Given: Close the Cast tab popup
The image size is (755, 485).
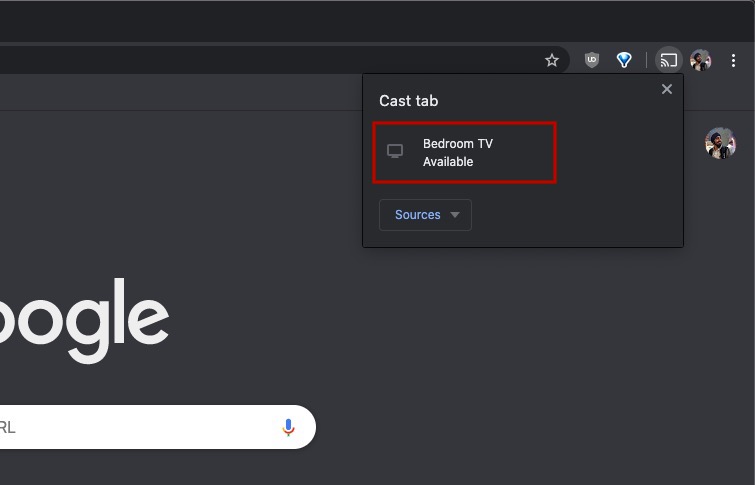Looking at the screenshot, I should pos(667,89).
